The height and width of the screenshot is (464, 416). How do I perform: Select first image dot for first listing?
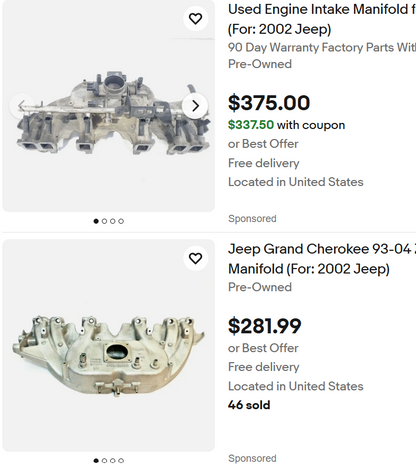[96, 221]
